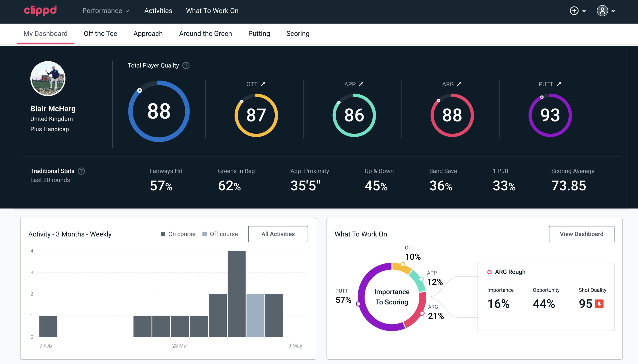Click the Total Player Quality help icon

pyautogui.click(x=185, y=65)
